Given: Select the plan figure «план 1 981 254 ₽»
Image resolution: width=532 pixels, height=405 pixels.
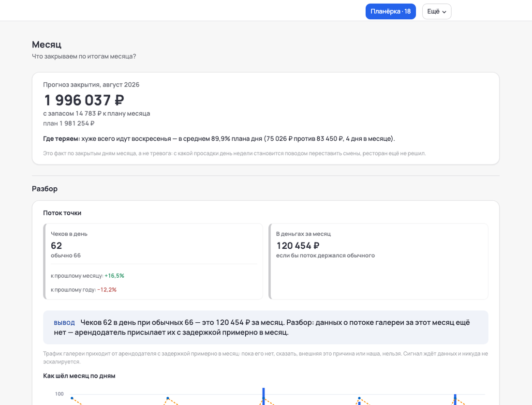Looking at the screenshot, I should tap(69, 123).
